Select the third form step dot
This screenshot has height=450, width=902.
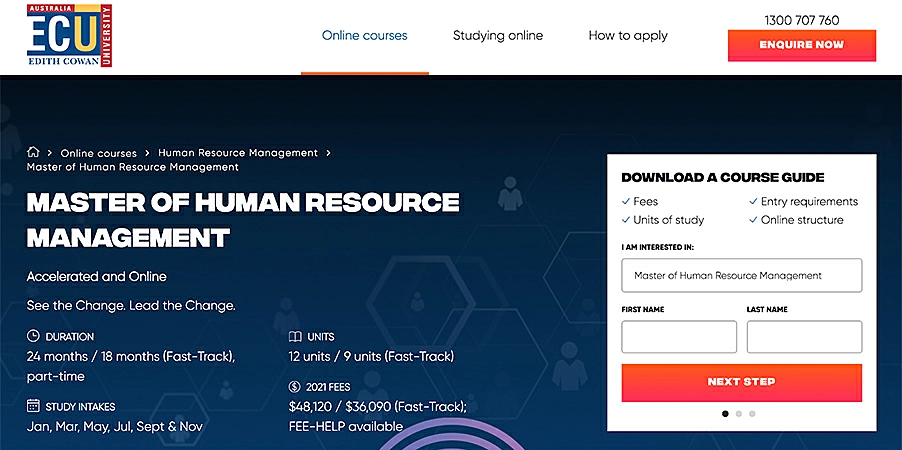tap(752, 413)
